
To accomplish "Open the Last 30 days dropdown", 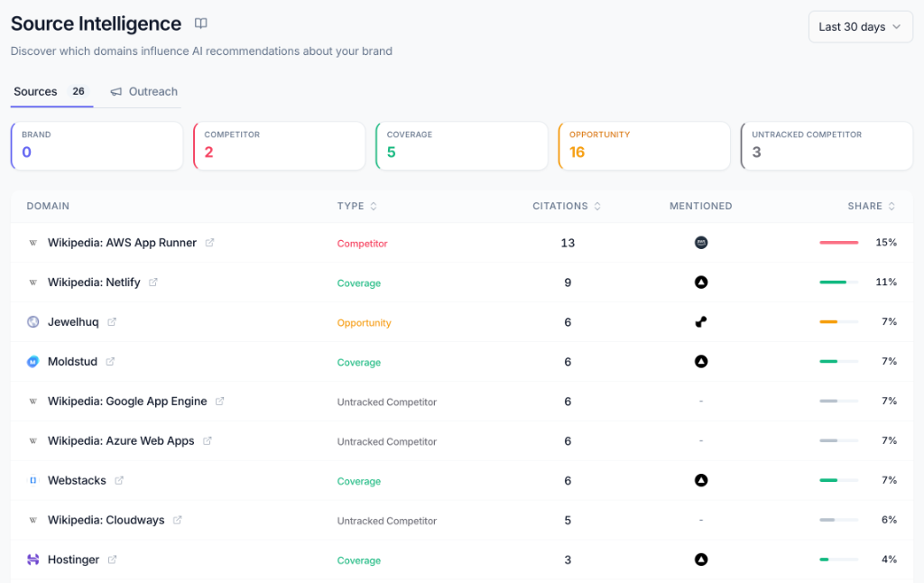I will point(859,26).
